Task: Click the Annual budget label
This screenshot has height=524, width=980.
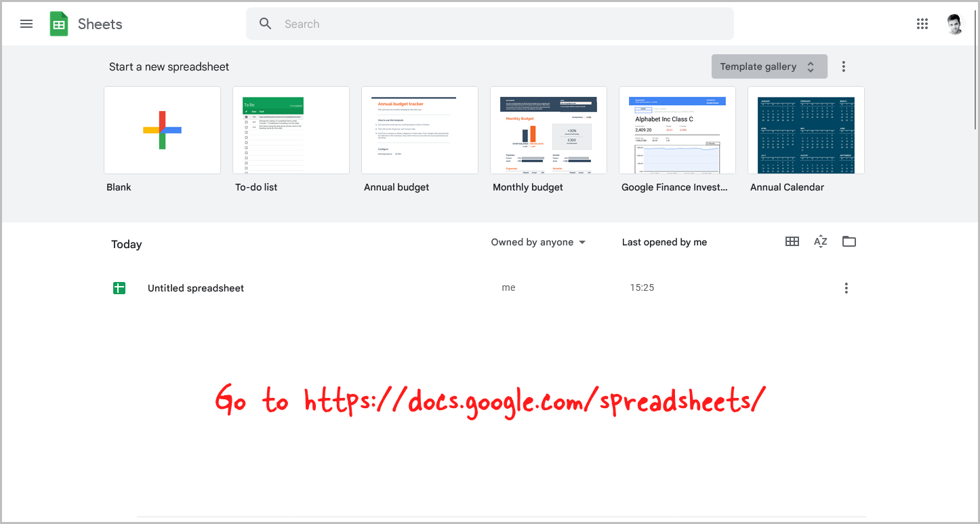Action: pyautogui.click(x=396, y=187)
